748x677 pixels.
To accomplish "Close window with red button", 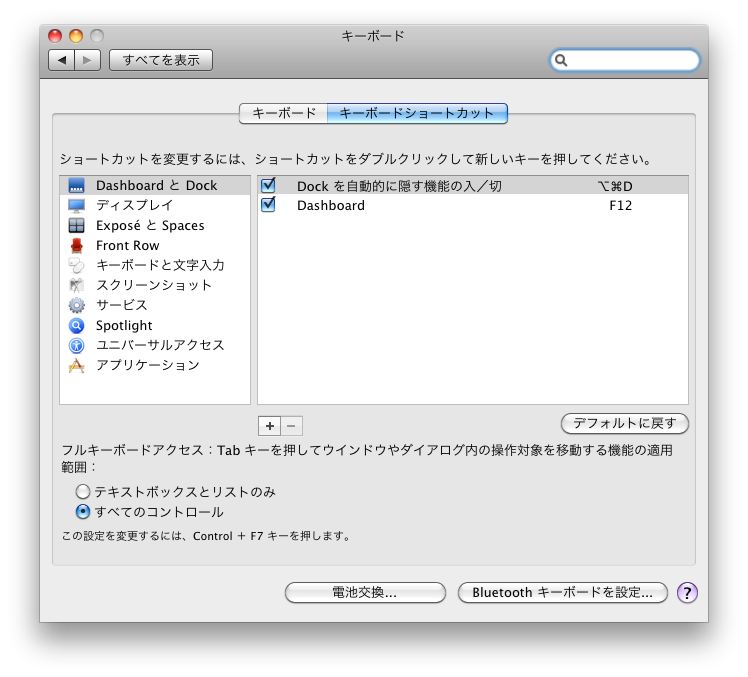I will 55,36.
